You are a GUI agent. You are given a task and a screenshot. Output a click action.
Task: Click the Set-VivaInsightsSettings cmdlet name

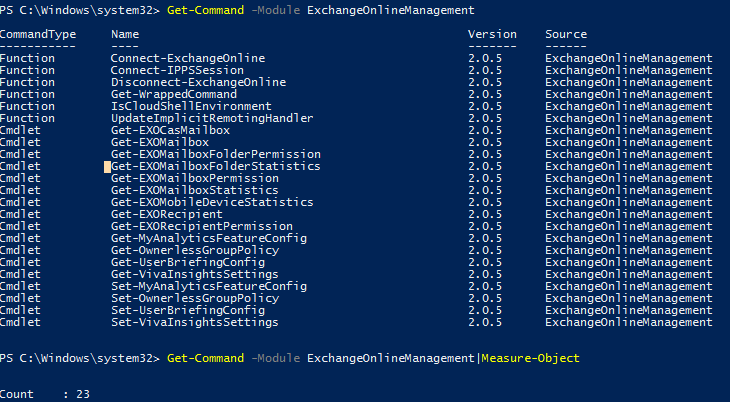point(195,322)
